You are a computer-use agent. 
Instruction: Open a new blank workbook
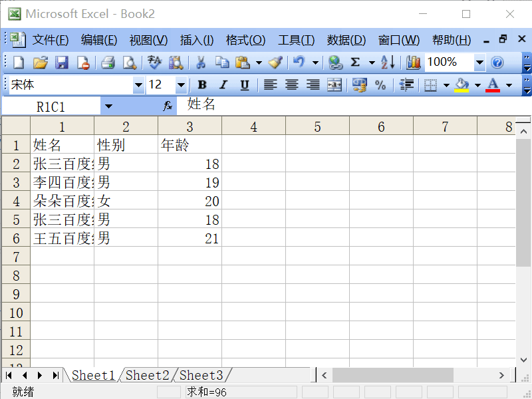pos(17,62)
